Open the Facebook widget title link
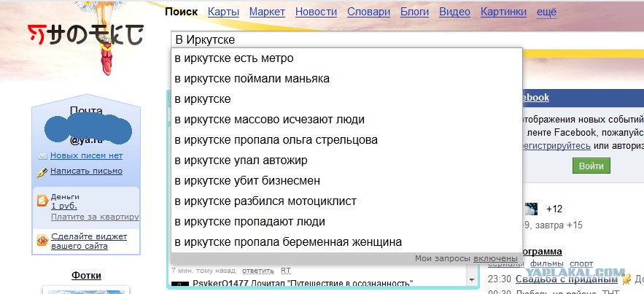The height and width of the screenshot is (294, 644). click(x=534, y=97)
